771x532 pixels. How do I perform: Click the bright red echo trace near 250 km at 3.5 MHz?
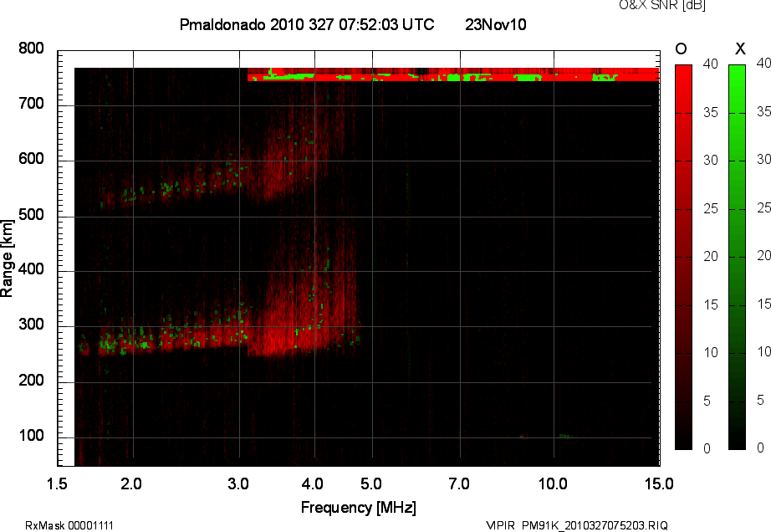click(x=278, y=340)
